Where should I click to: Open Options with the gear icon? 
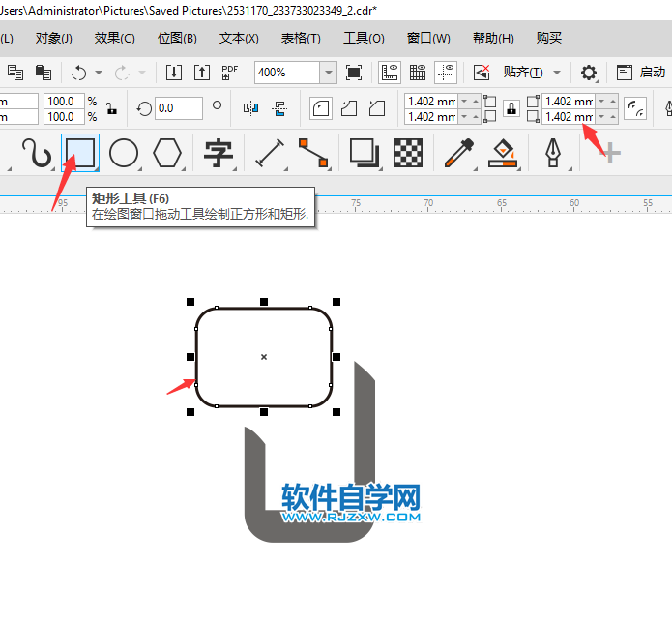click(589, 73)
